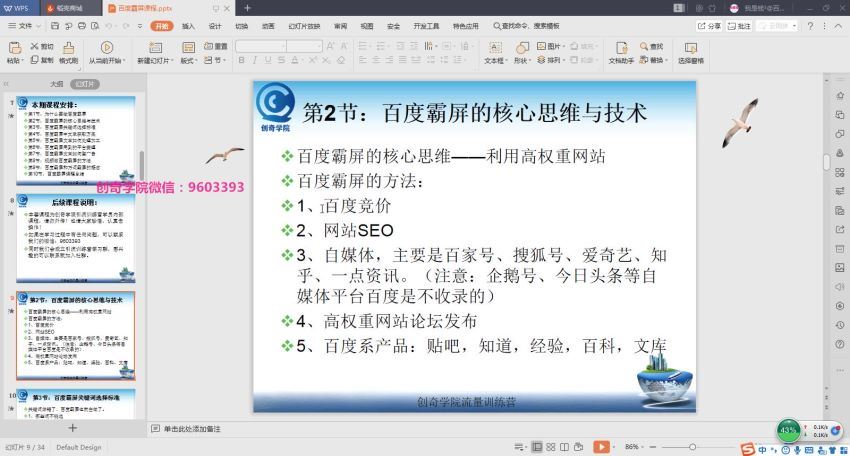Click the Redo arrow in quick access bar
This screenshot has width=850, height=456.
126,25
